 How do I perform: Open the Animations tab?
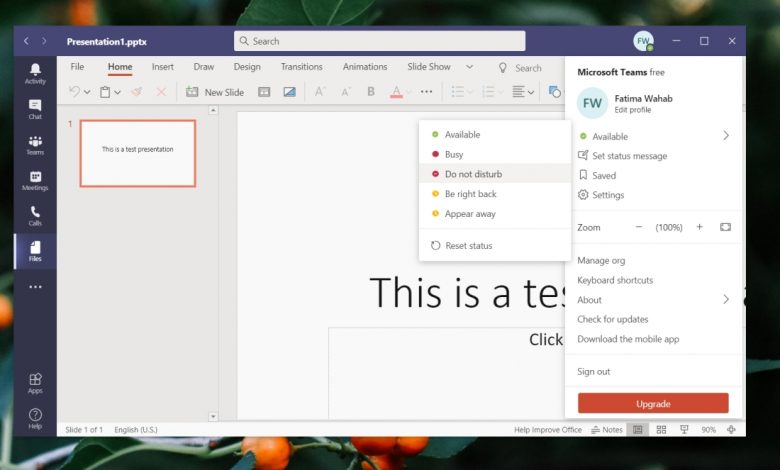pyautogui.click(x=365, y=67)
